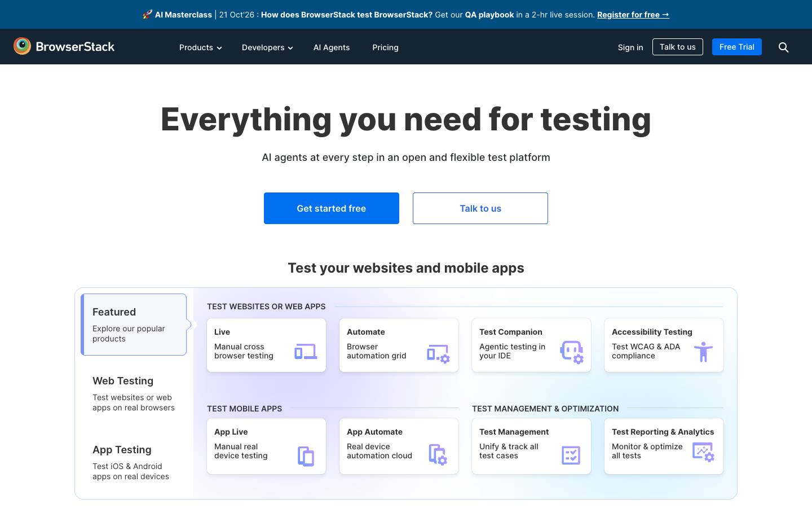Click 'Manual cross browser testing' description
The image size is (812, 508).
click(x=244, y=351)
